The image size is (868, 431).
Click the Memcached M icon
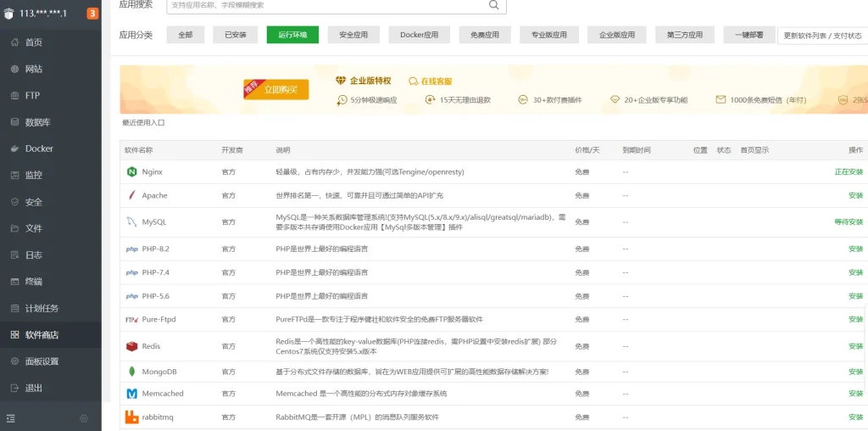131,394
